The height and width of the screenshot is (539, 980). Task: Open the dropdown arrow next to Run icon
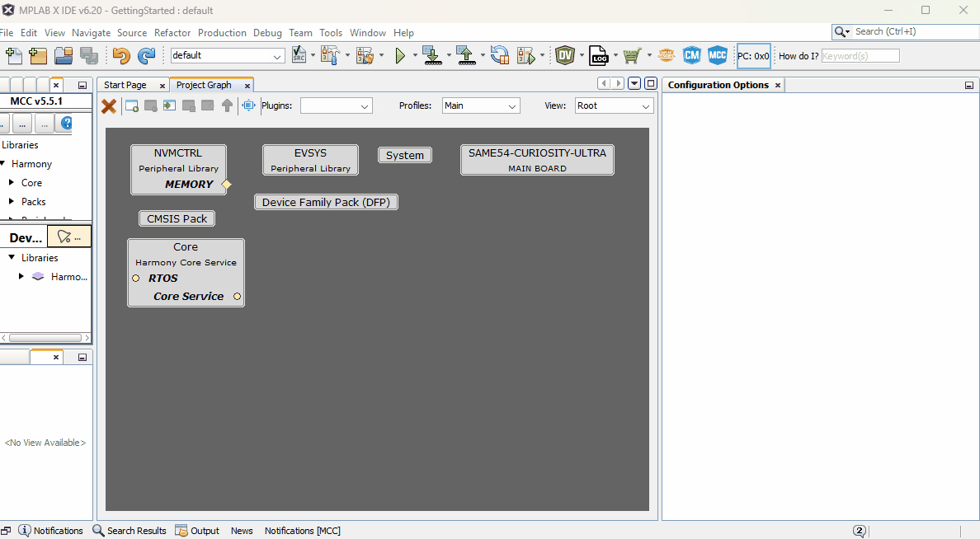(x=415, y=55)
